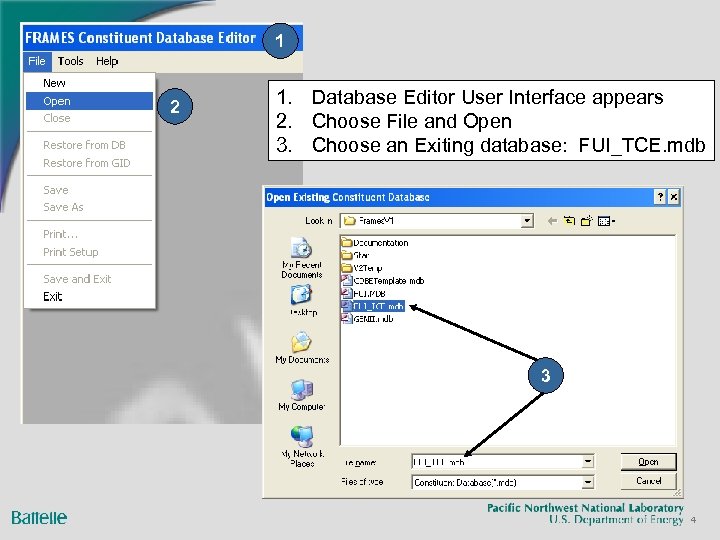
Task: Open the My Documents shortcut
Action: pos(302,348)
